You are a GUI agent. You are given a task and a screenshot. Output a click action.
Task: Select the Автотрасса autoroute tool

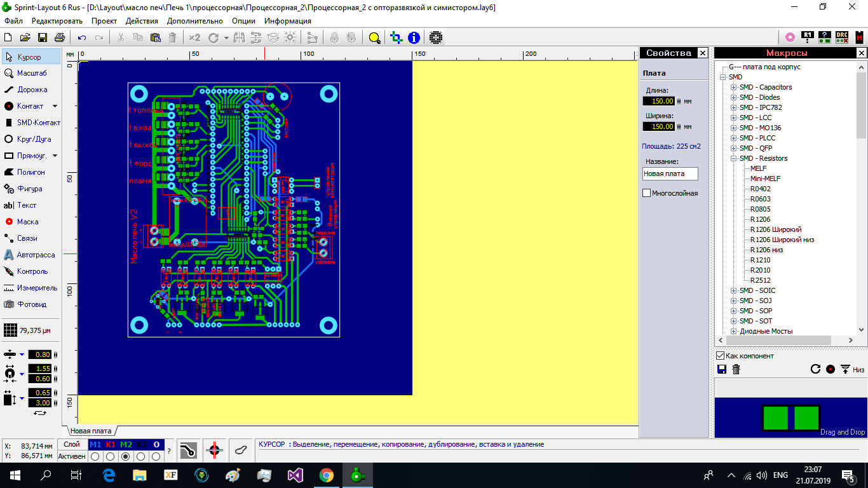coord(31,255)
